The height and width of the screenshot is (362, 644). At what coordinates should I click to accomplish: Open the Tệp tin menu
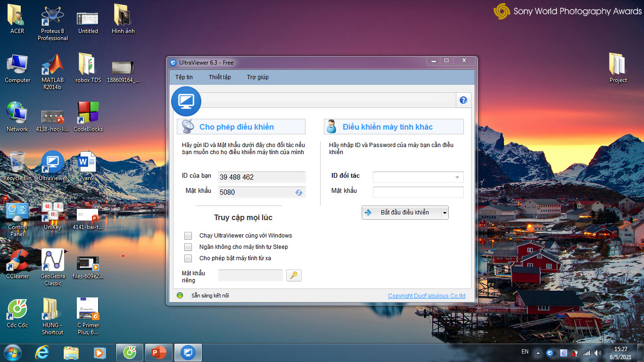[184, 77]
